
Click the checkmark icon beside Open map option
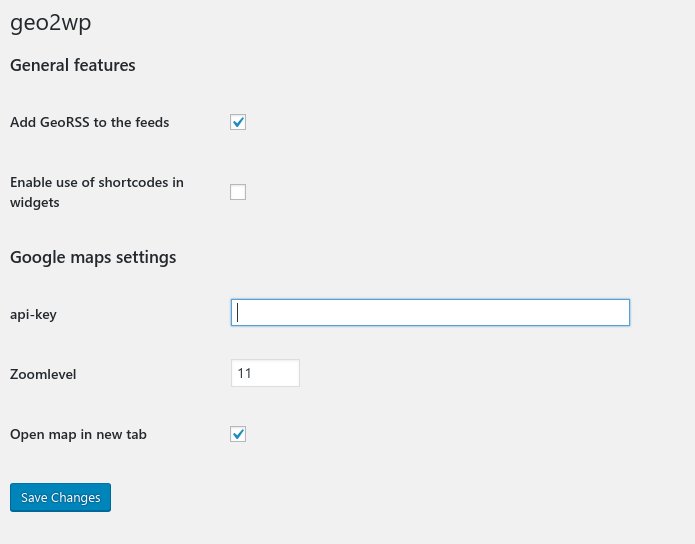point(238,434)
